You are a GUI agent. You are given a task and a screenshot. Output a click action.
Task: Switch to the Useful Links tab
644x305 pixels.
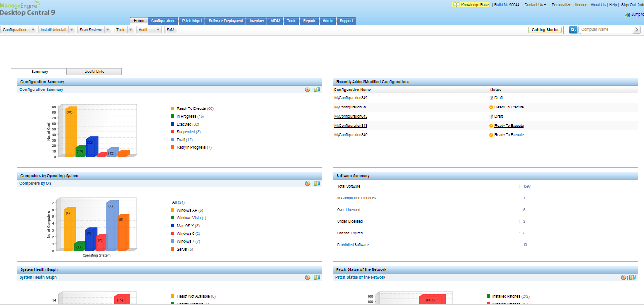coord(94,71)
